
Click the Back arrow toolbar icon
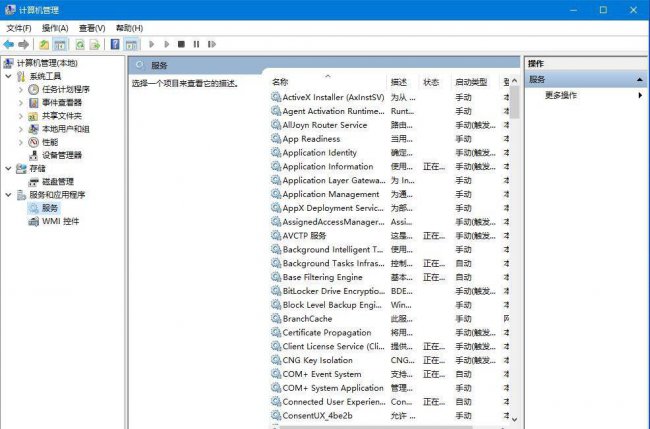click(8, 44)
